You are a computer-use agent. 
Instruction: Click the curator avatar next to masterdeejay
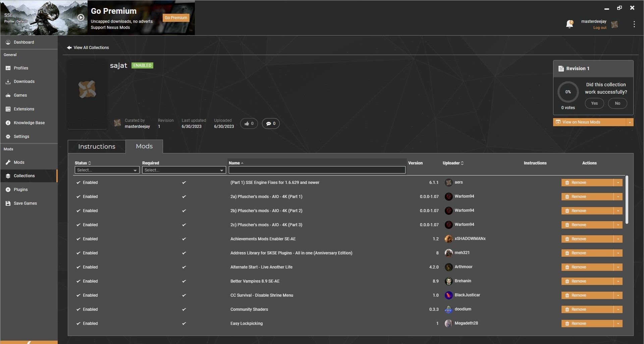(117, 123)
